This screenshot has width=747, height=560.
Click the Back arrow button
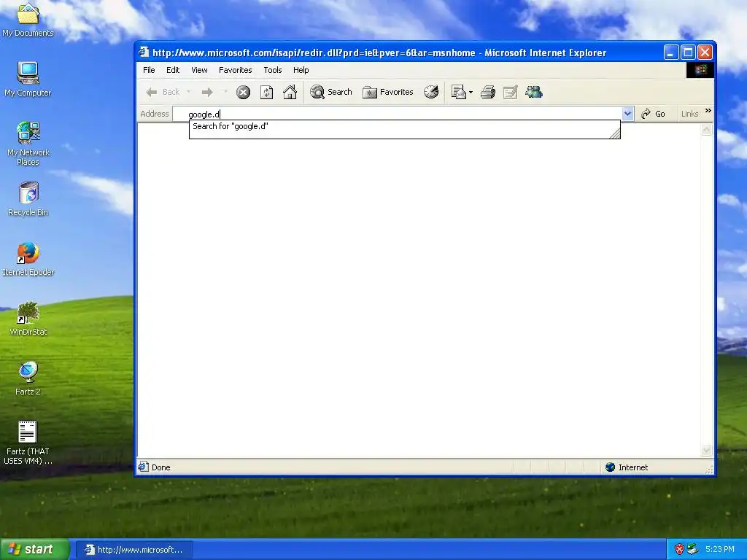click(163, 92)
